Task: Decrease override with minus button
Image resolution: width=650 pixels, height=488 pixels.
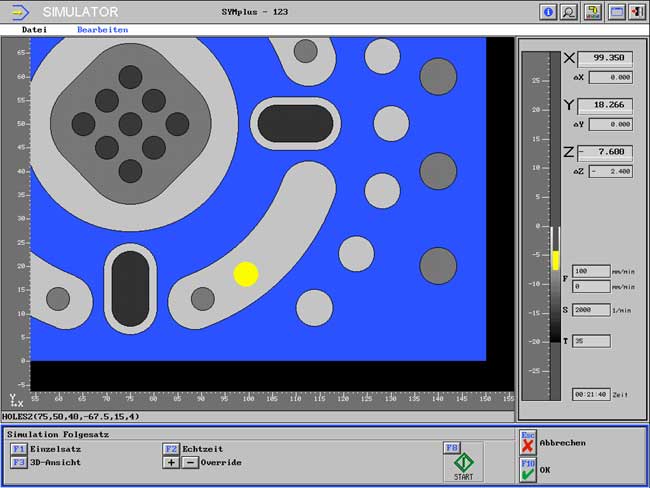Action: 190,463
